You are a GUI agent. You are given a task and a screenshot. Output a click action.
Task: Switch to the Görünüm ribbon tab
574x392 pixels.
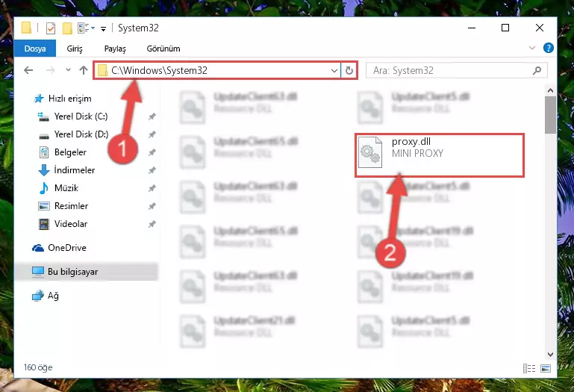coord(163,49)
